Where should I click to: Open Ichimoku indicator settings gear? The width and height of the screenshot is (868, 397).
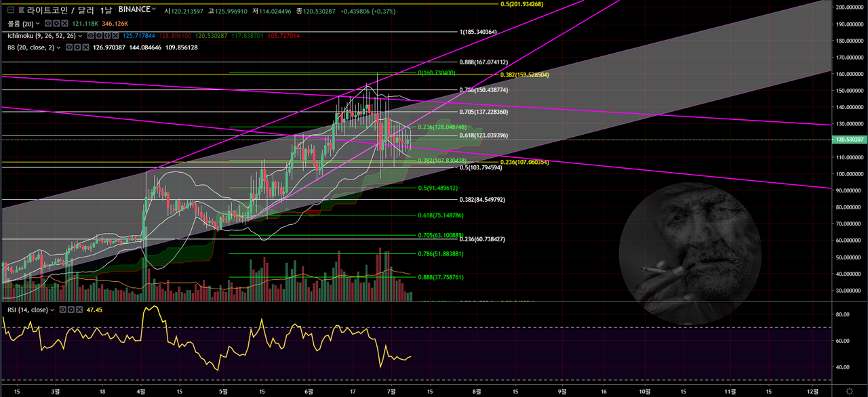click(99, 36)
